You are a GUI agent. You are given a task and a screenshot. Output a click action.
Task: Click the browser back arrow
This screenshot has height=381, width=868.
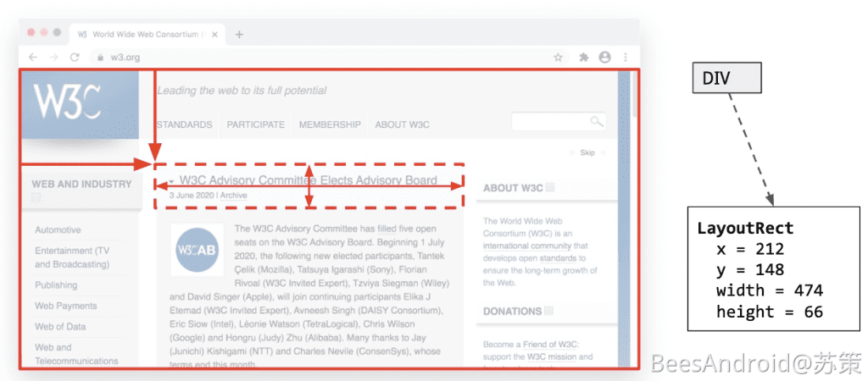pos(33,58)
